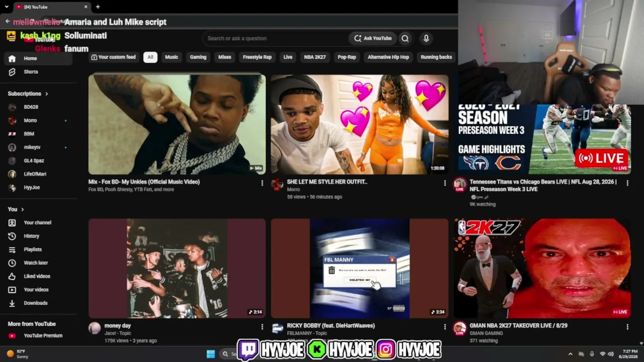
Task: Open the Tennessee Titans vs Chicago Bears title link
Action: [x=543, y=186]
